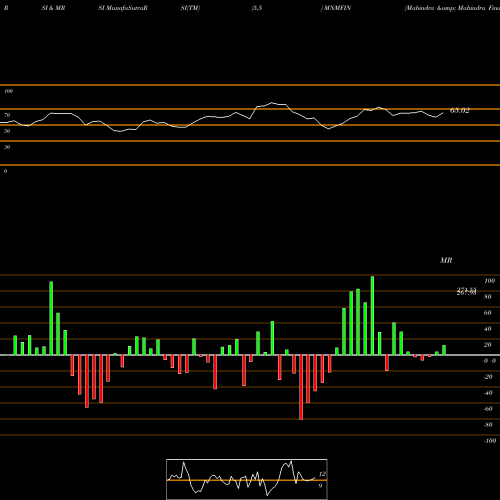Click the MR axis label -80

(488, 425)
